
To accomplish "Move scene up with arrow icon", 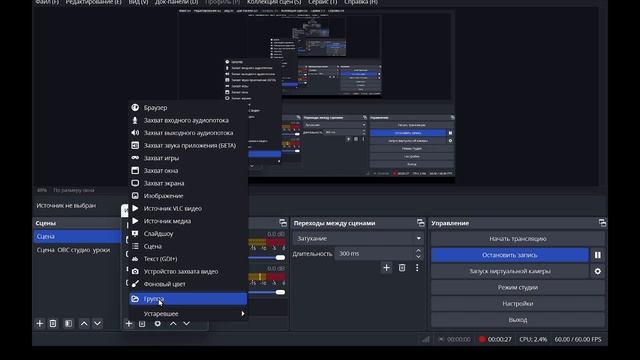I will point(84,323).
